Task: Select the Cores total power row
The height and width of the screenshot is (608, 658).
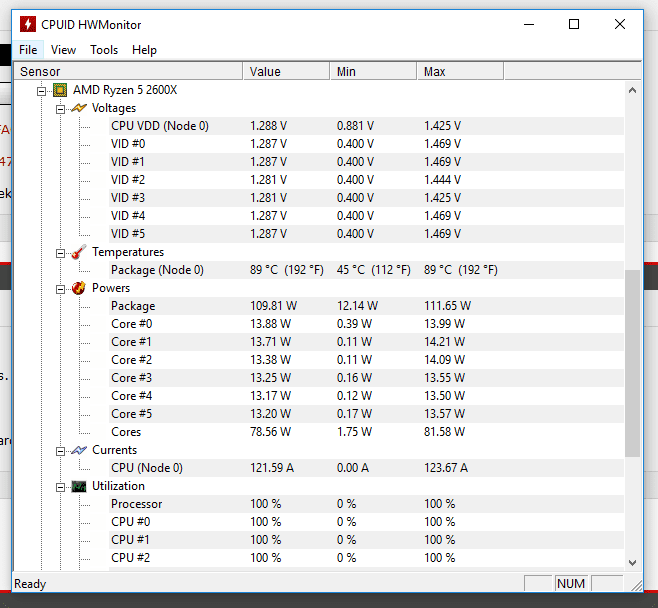Action: [x=366, y=432]
